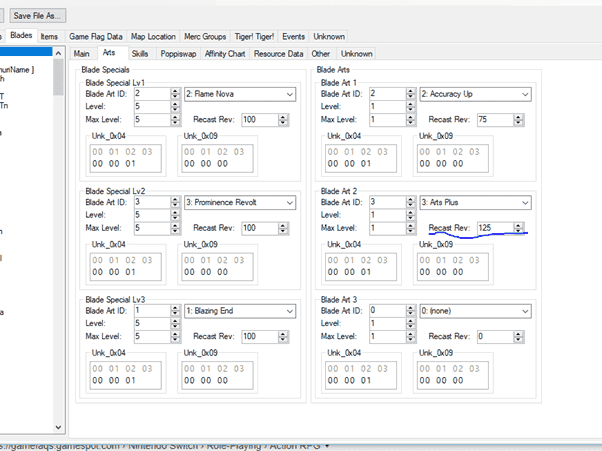
Task: Click the blade list scrollbar thumb
Action: [58, 77]
